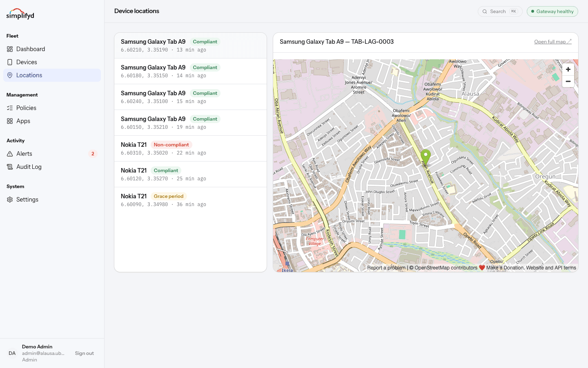Open the Audit Log page
Viewport: 588px width, 368px height.
52,167
